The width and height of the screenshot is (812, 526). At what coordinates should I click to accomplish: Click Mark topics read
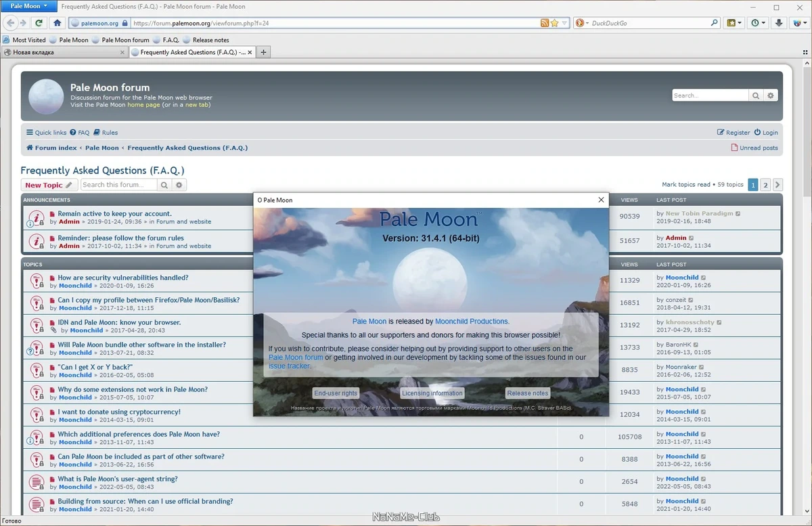[x=685, y=185]
